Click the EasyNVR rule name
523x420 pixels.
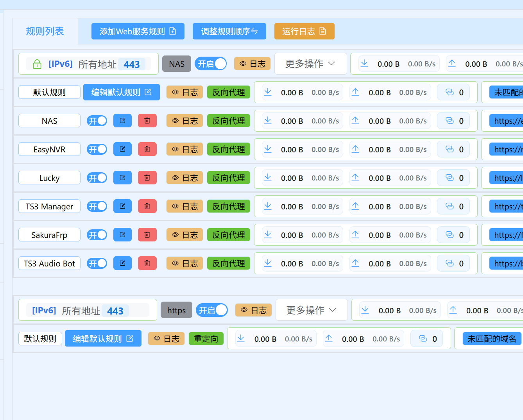point(50,149)
